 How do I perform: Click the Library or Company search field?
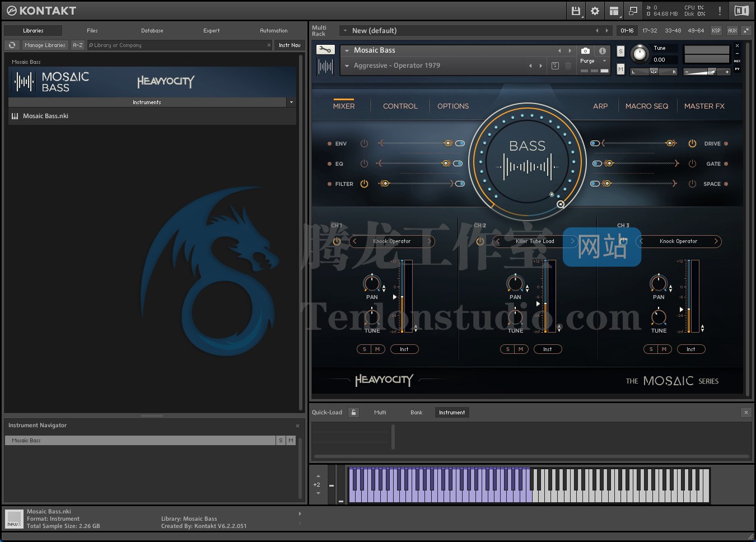[179, 45]
